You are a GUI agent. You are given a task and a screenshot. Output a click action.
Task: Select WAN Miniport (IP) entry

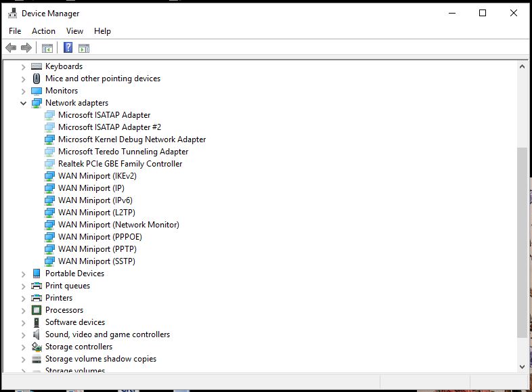pyautogui.click(x=91, y=188)
